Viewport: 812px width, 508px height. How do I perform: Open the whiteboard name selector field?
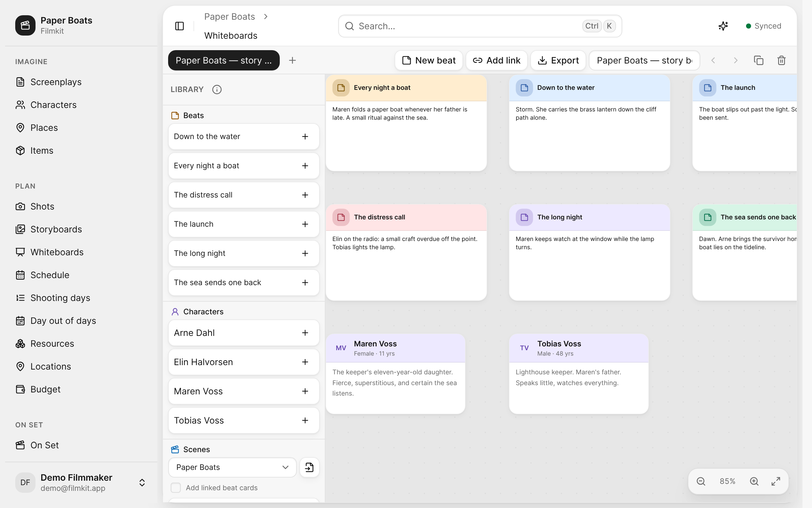pos(644,60)
